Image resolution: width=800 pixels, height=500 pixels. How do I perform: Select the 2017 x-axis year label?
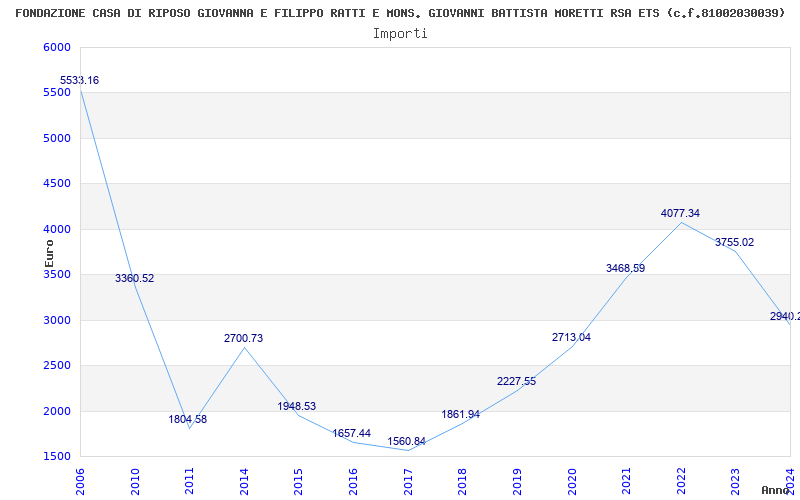pyautogui.click(x=408, y=482)
